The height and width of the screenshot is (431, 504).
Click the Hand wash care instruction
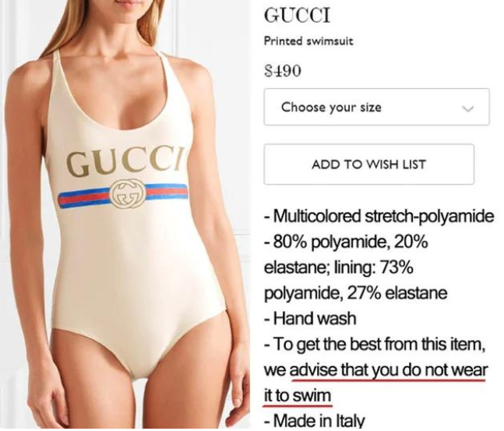[x=310, y=319]
